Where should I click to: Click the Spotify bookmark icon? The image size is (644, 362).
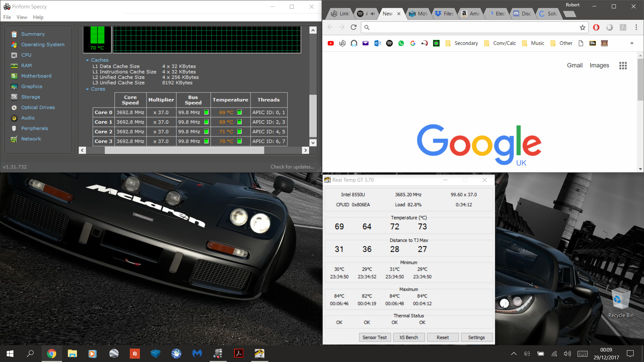(x=389, y=43)
